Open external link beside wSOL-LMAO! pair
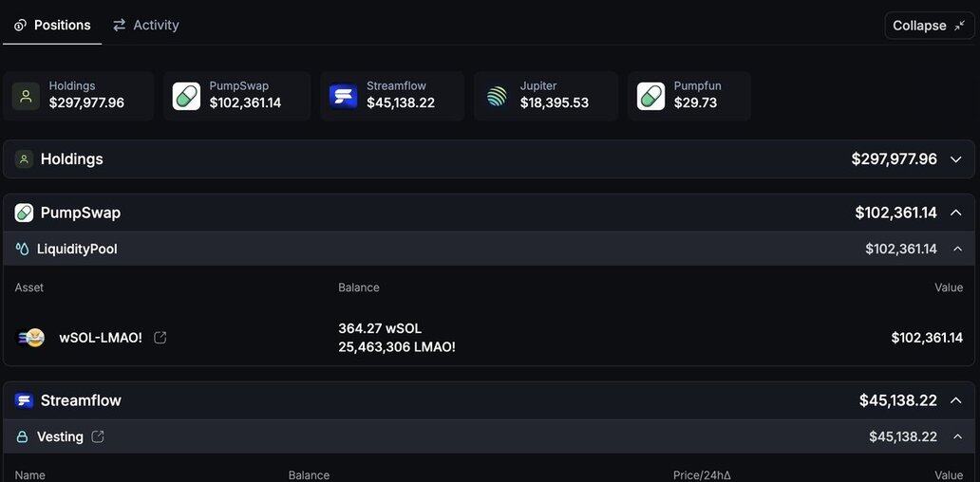 [x=160, y=338]
